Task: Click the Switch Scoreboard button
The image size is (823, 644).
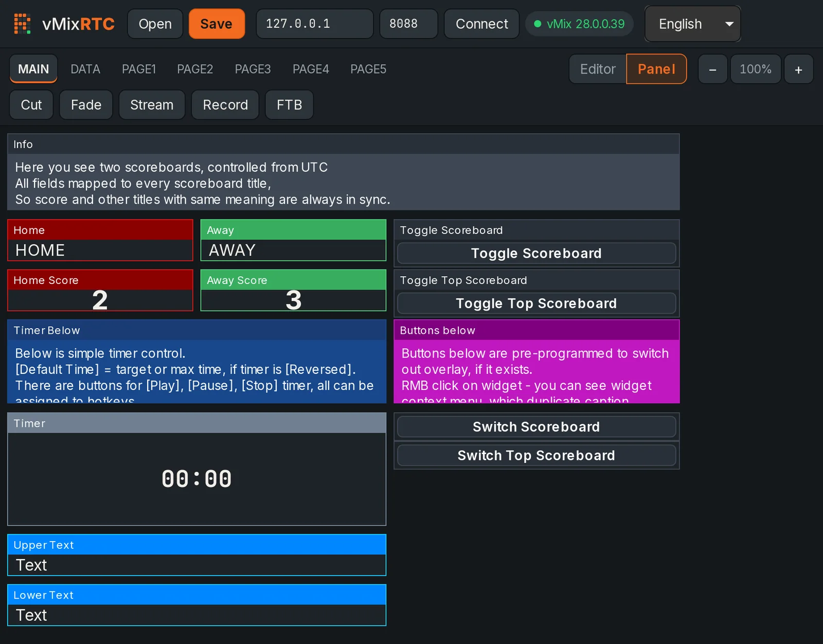Action: click(x=536, y=427)
